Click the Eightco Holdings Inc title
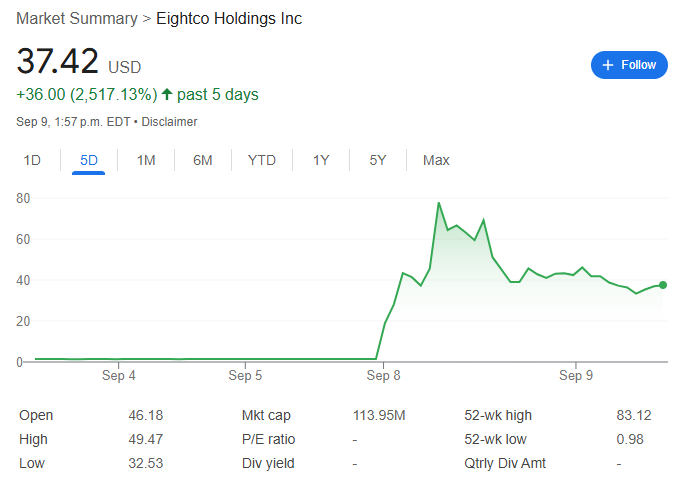The image size is (689, 484). pos(229,18)
